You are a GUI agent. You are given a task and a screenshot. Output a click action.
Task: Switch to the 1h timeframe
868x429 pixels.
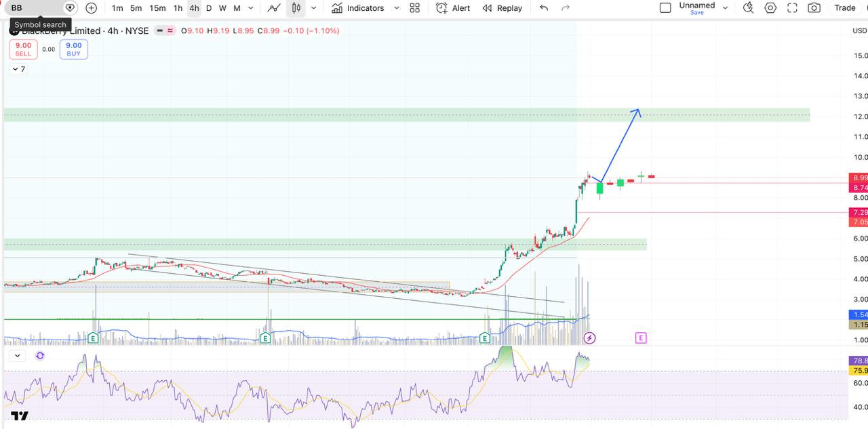178,8
